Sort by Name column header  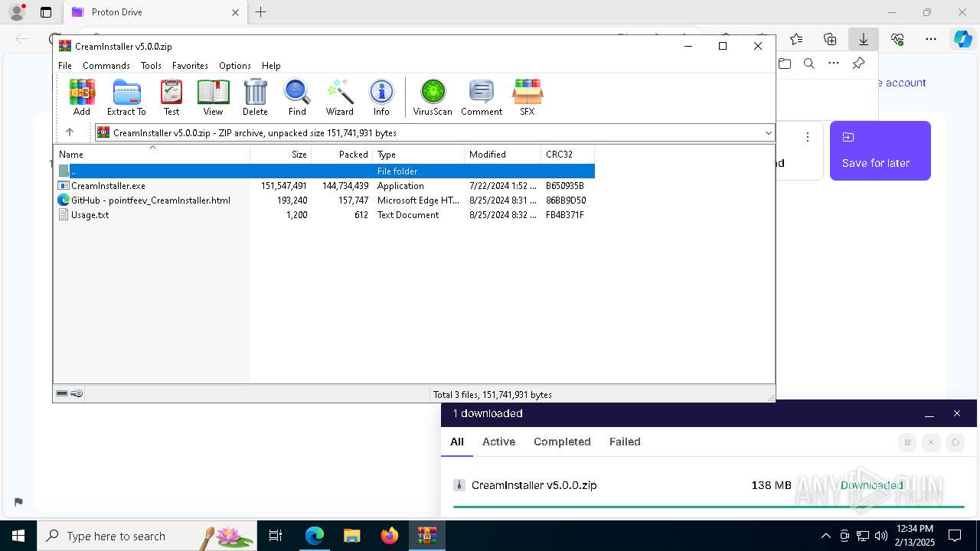[x=152, y=155]
